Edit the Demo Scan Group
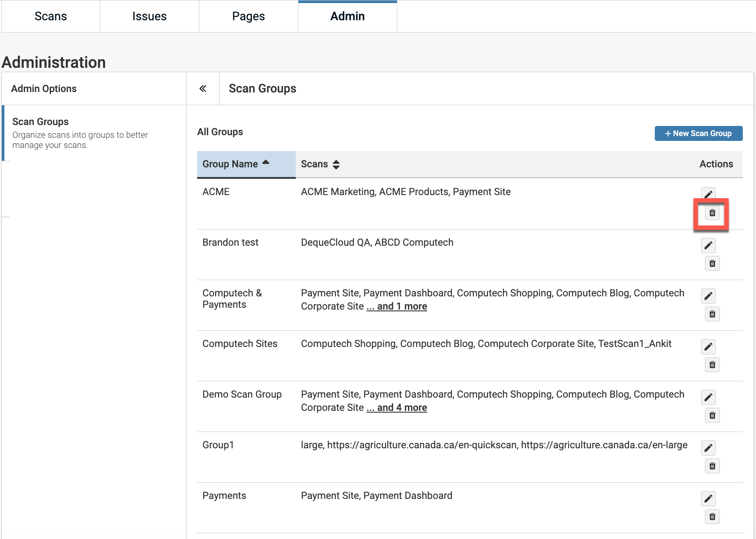 (x=708, y=397)
